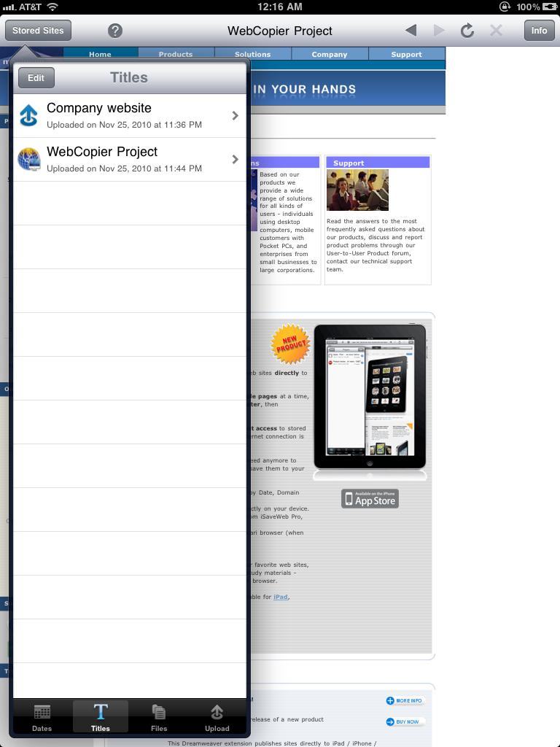
Task: Click the support team photo
Action: [357, 190]
